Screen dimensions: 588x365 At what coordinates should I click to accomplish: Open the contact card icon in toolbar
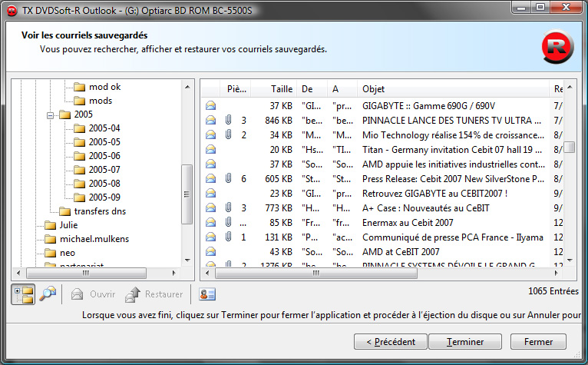click(x=207, y=294)
